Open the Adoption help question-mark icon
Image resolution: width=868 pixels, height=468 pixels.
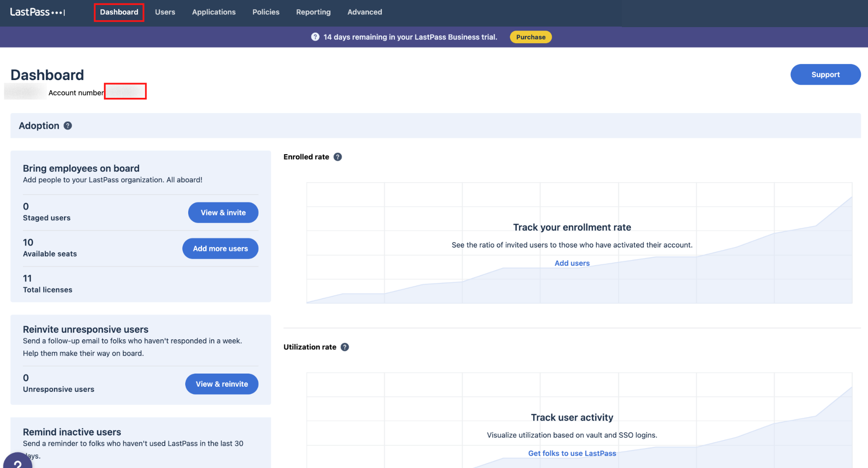68,126
